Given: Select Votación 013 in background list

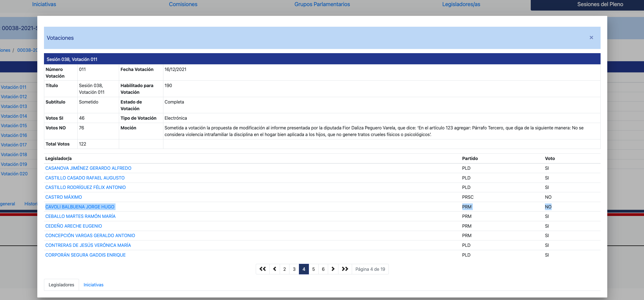Looking at the screenshot, I should coord(14,106).
